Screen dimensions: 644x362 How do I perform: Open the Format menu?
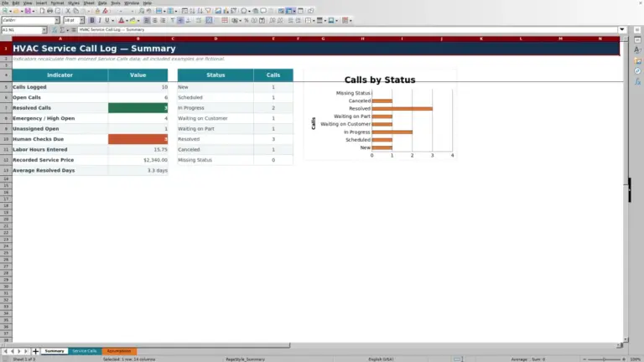click(57, 3)
